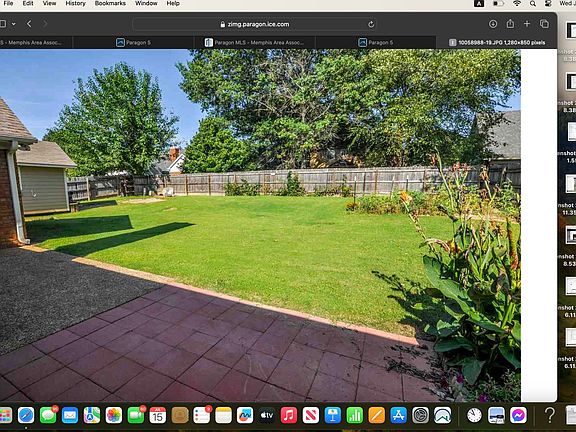Viewport: 576px width, 432px height.
Task: Open Music from the Dock
Action: (x=289, y=415)
